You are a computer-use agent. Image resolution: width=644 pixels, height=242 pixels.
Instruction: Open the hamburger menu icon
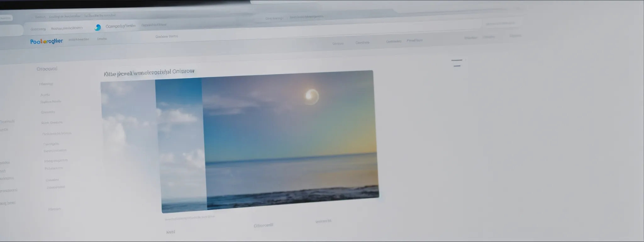(457, 63)
